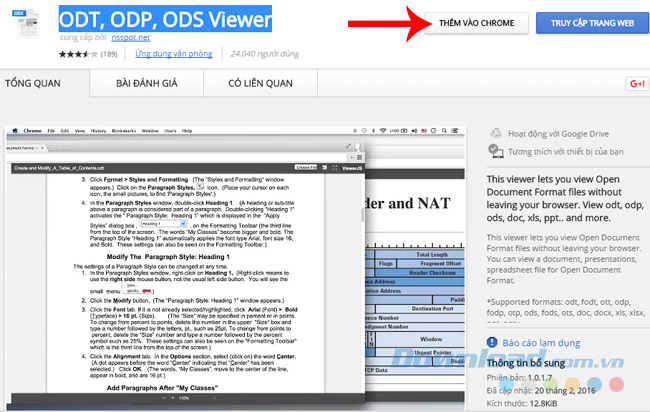The image size is (650, 412).
Task: Click the 'Kích thước: 12.8KiB' line
Action: point(522,403)
